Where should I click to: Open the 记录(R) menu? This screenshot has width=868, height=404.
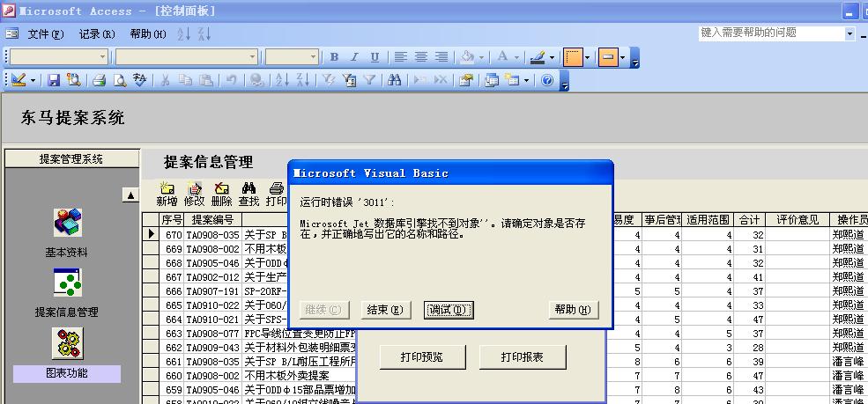(97, 34)
